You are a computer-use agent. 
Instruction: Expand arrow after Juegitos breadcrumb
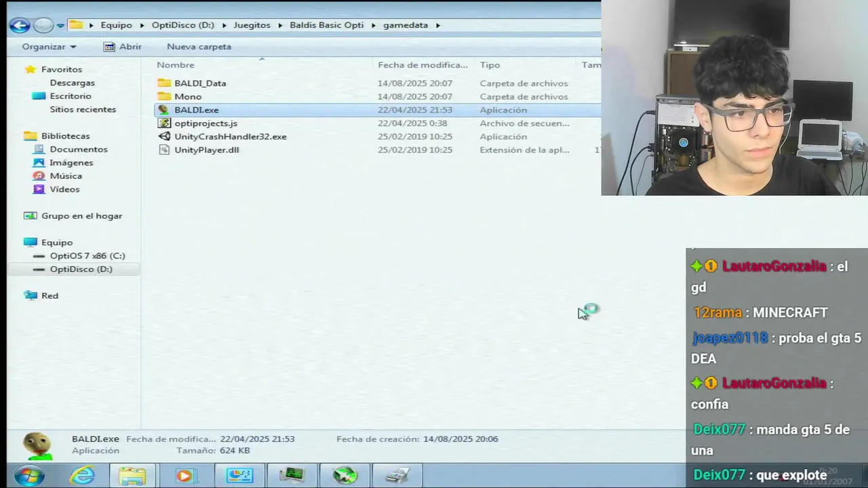pos(280,25)
